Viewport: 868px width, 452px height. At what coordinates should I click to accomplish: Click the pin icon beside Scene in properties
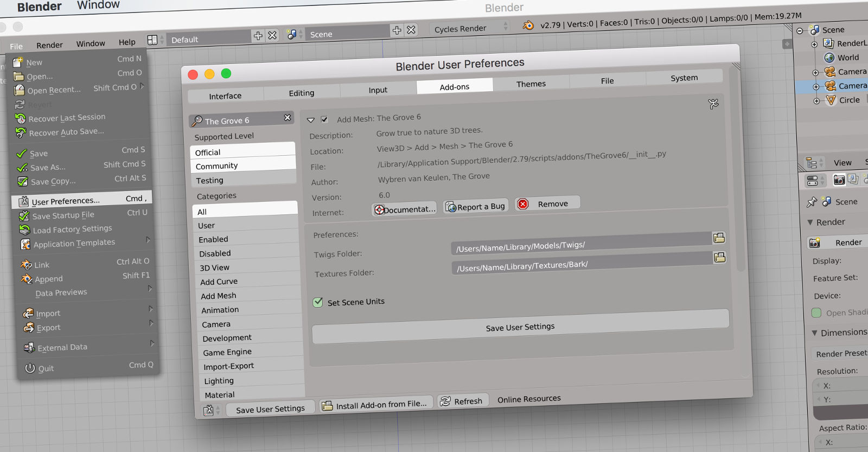(x=812, y=202)
